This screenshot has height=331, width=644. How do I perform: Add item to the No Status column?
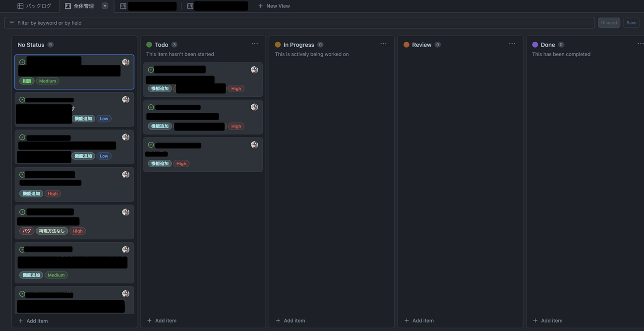pos(33,321)
